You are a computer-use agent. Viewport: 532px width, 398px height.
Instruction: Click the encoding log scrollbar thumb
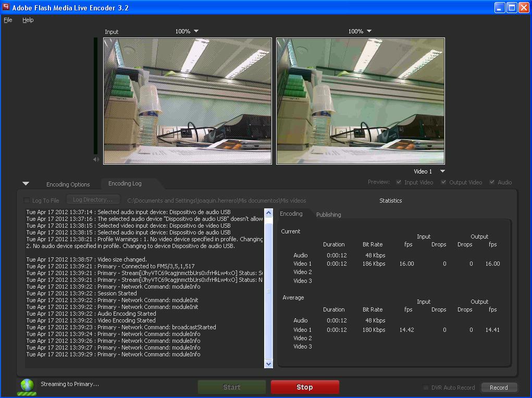pos(268,291)
